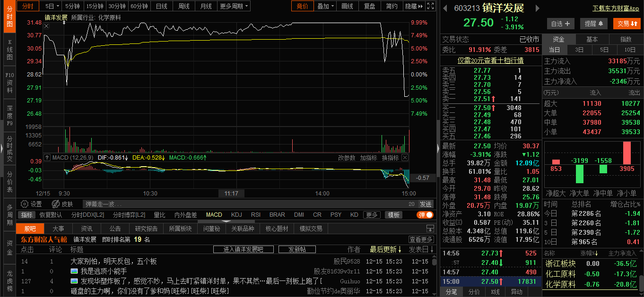Click 进入镇洋发展吧 button
This screenshot has width=644, height=297.
point(243,249)
